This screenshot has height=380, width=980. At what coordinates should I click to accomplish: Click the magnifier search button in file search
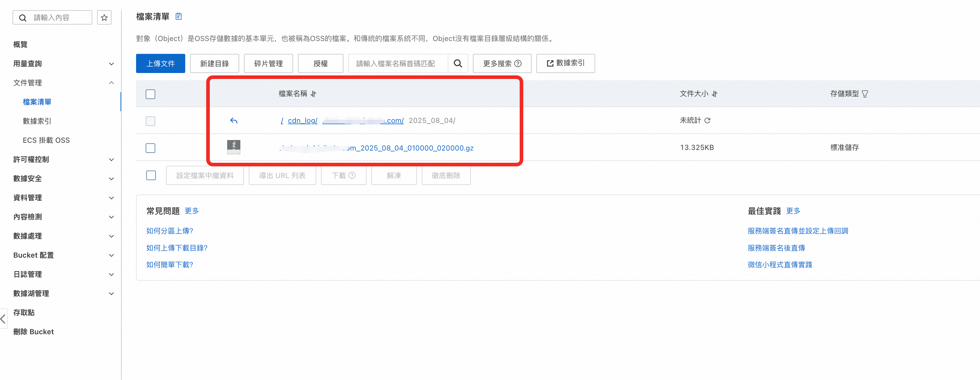coord(458,63)
